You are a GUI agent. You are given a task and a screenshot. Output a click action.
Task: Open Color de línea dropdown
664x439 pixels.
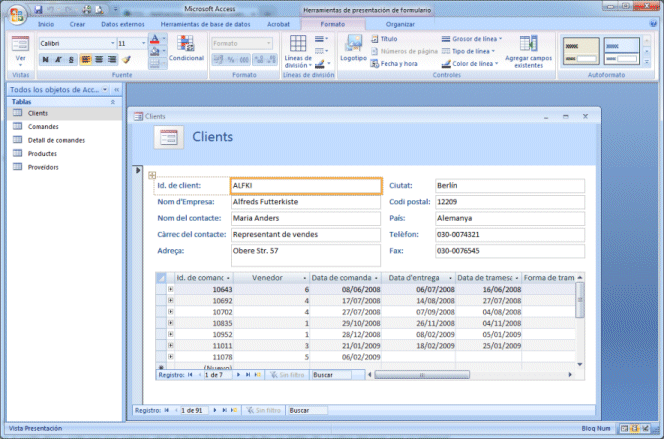click(470, 64)
